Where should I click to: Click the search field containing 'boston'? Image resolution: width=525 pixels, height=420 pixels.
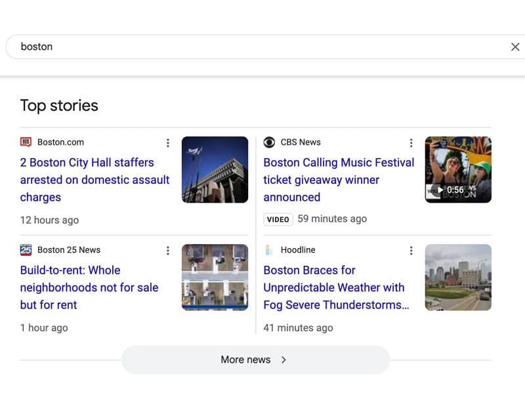point(266,47)
